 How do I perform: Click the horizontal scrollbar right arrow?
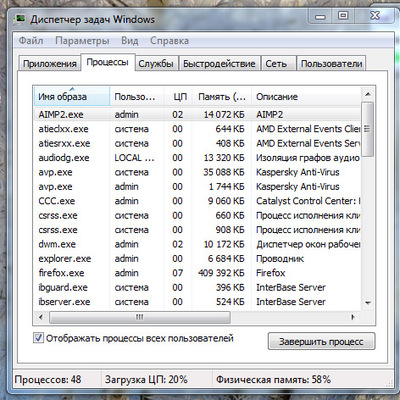pyautogui.click(x=353, y=317)
